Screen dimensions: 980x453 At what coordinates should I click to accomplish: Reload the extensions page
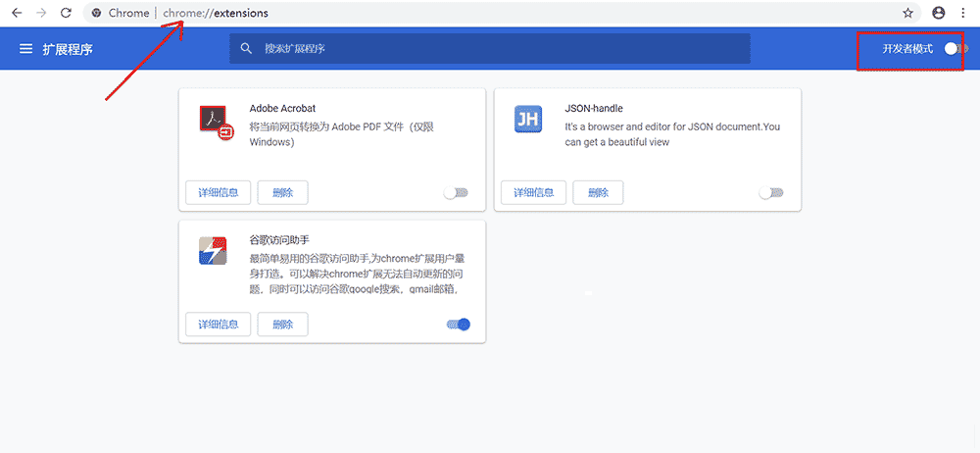point(66,13)
